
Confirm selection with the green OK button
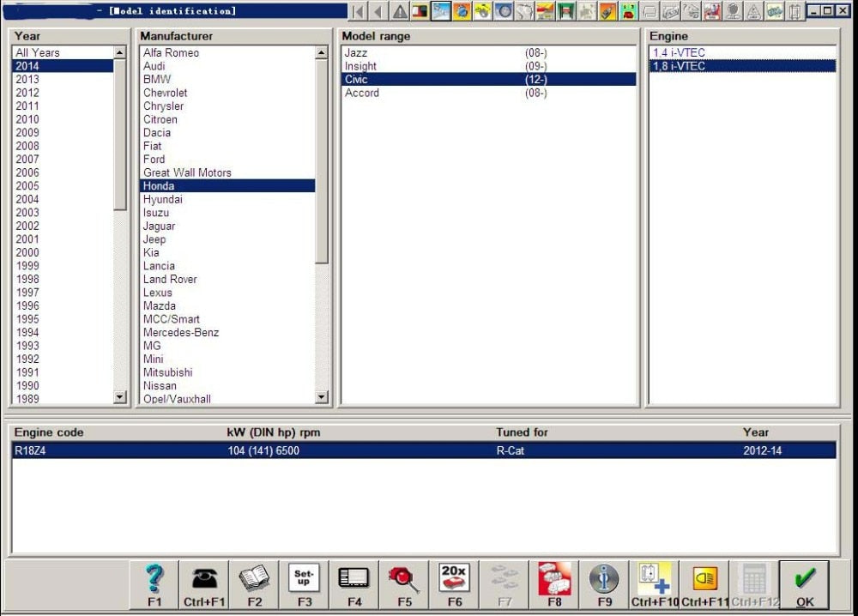pos(802,583)
